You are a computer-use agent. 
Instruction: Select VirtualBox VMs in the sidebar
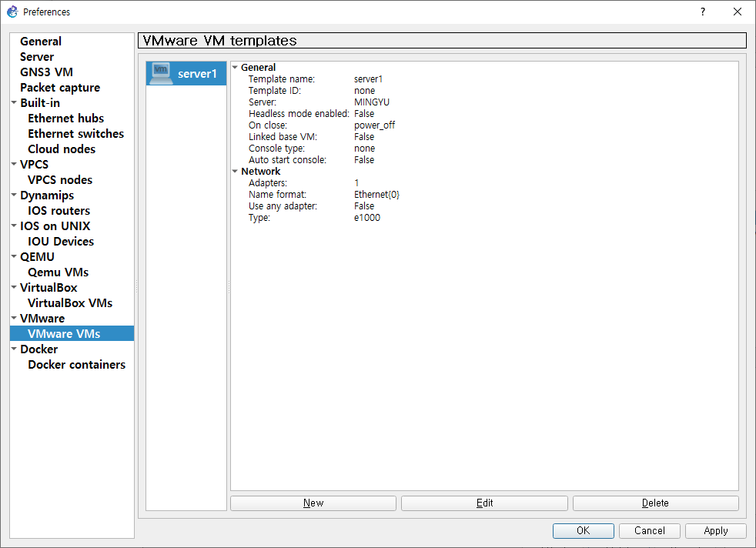[x=70, y=303]
